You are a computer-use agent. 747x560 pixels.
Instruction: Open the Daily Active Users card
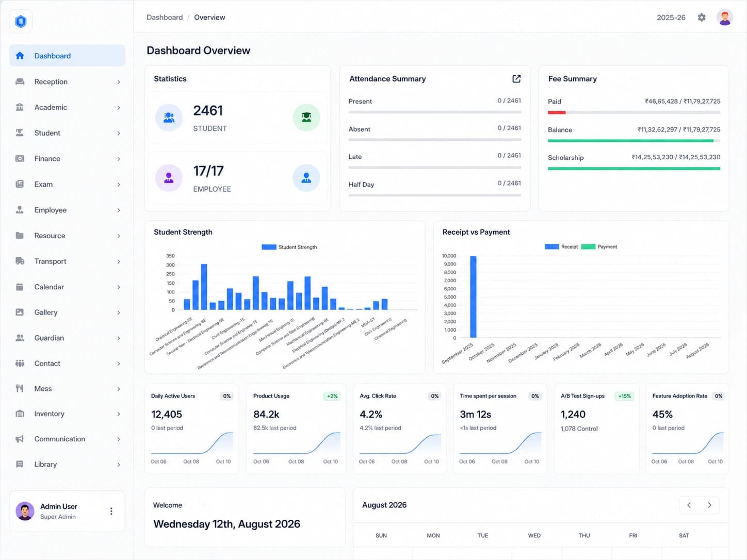point(192,429)
